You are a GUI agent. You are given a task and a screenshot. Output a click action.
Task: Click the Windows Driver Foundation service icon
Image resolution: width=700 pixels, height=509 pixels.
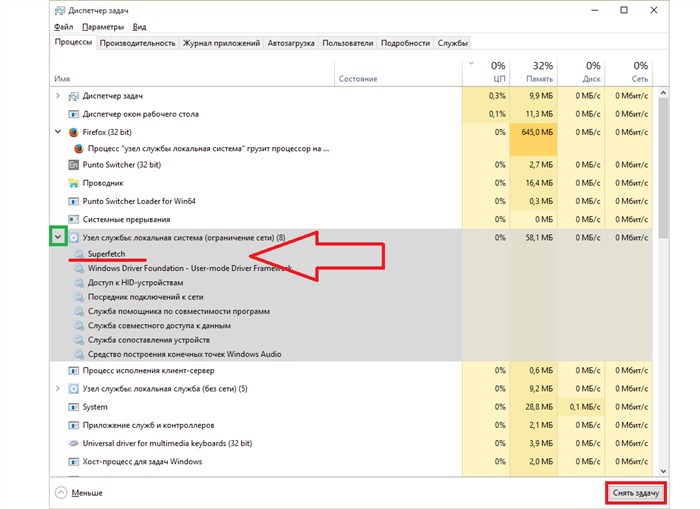point(79,268)
